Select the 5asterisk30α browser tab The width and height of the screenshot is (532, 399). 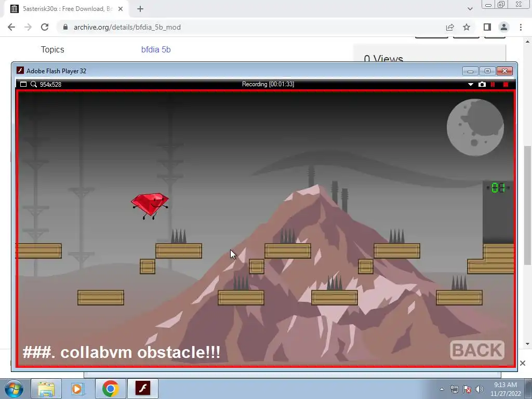[66, 9]
